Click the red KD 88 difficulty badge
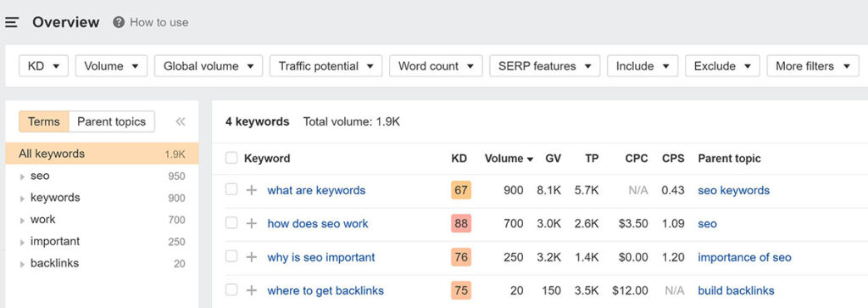The width and height of the screenshot is (868, 308). (x=461, y=224)
